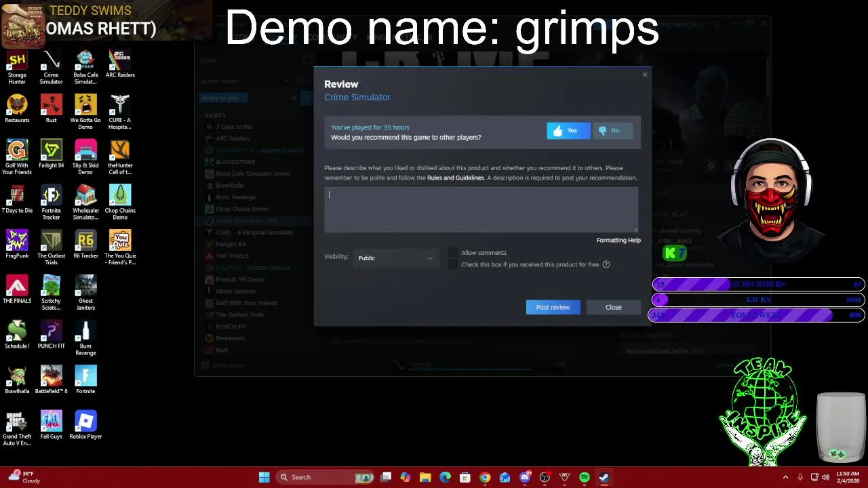Open the 7 Days to Die desktop shortcut
868x488 pixels.
pyautogui.click(x=17, y=200)
